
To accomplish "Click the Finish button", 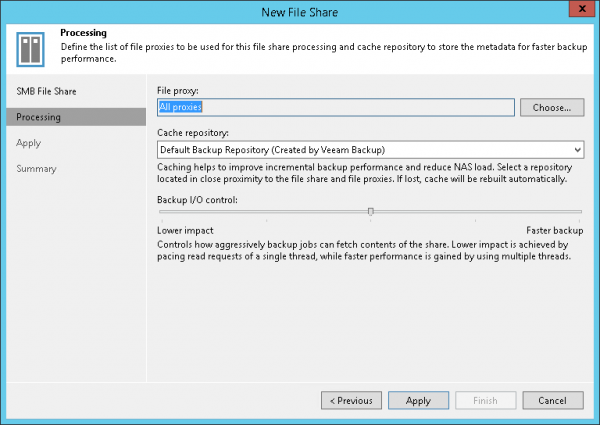I will (x=485, y=400).
